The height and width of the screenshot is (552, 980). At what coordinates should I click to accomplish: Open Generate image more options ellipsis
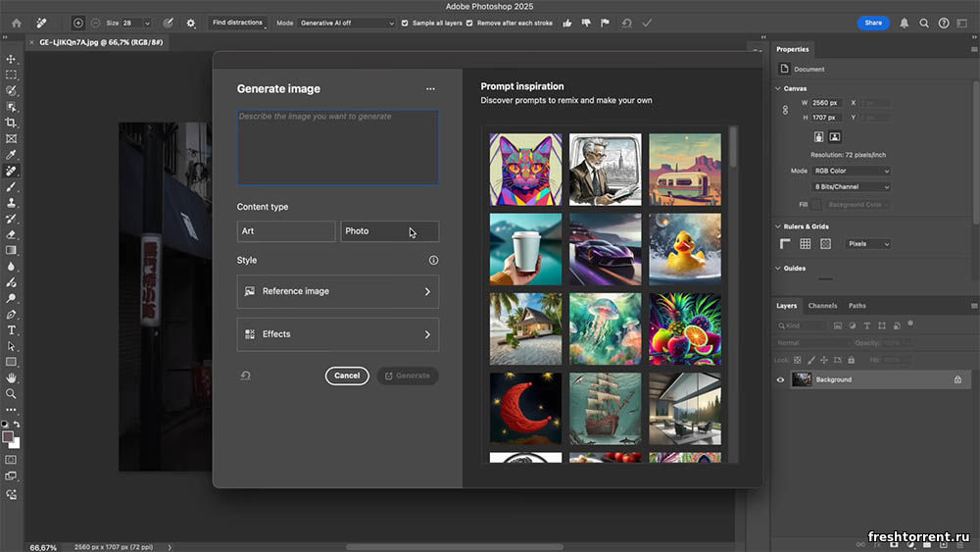(x=430, y=89)
